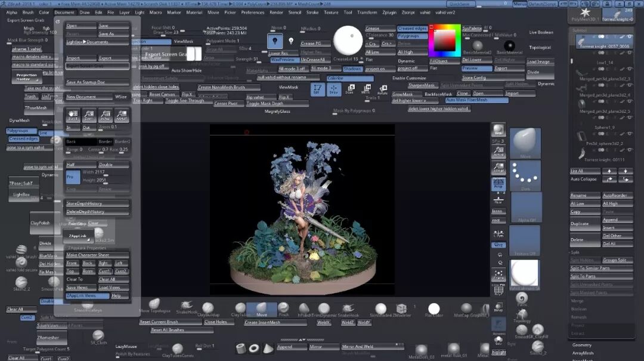Click the Duplicate subtool button
Image resolution: width=644 pixels, height=361 pixels.
[x=585, y=224]
